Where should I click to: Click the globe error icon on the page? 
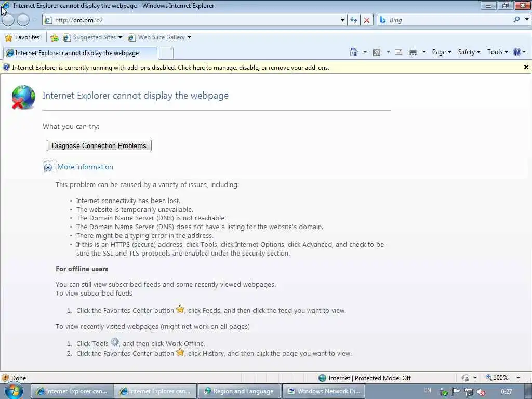coord(23,97)
